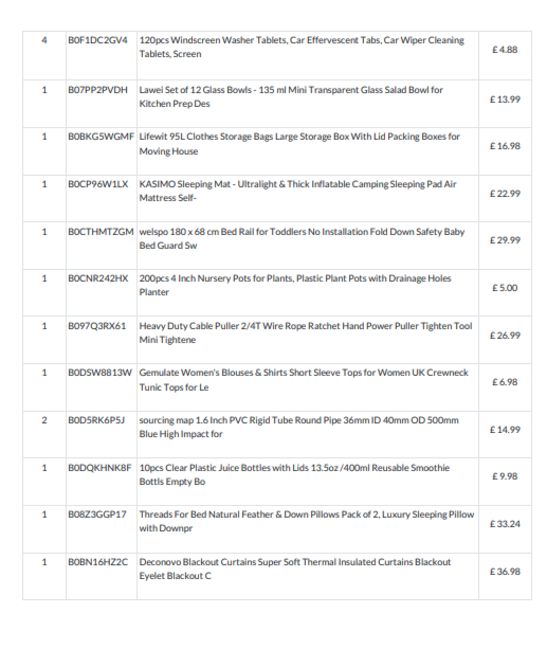Select Deconovo Blackout Curtains description

(295, 569)
